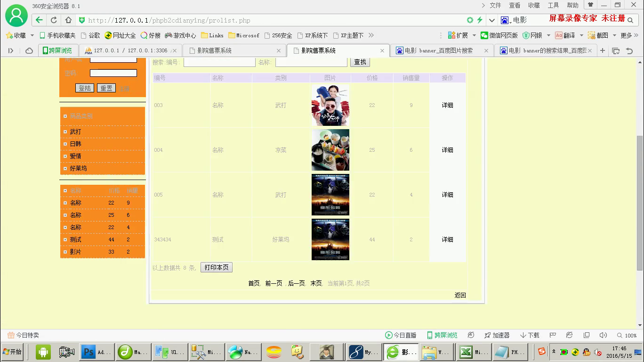This screenshot has height=362, width=644.
Task: Click the page vertical scrollbar thumb
Action: 640,203
